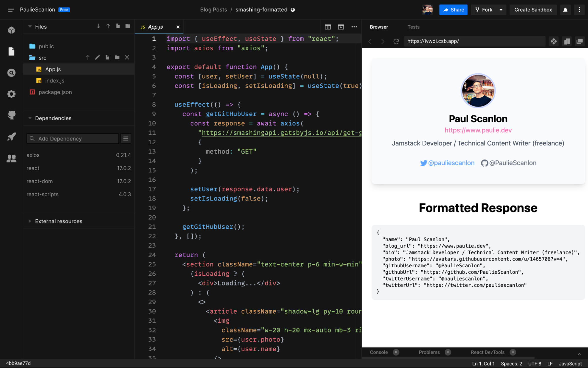Toggle notifications via the bell icon
588x368 pixels.
coord(565,10)
